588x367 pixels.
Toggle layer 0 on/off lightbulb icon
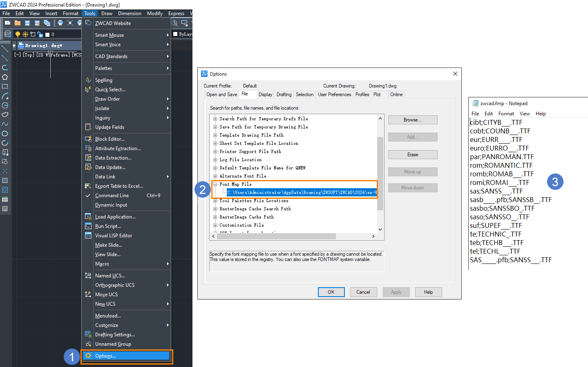18,34
